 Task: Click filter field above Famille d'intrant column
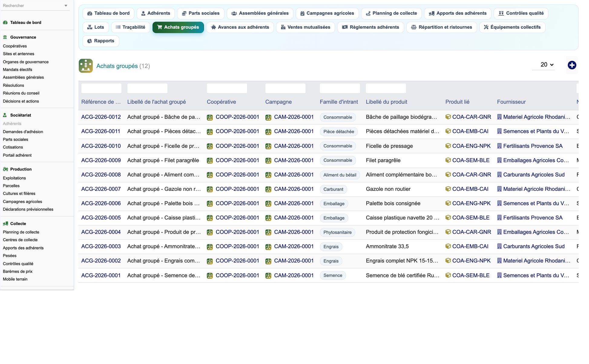[x=340, y=88]
